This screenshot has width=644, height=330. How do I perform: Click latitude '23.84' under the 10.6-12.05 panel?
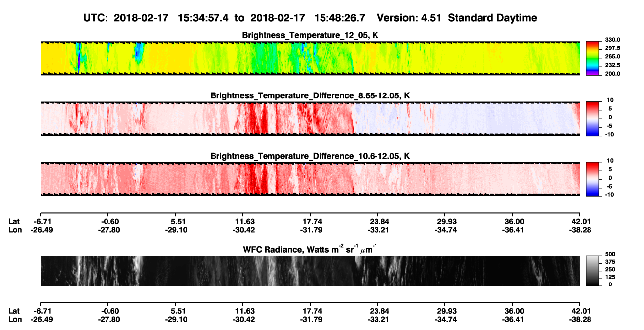pyautogui.click(x=378, y=221)
